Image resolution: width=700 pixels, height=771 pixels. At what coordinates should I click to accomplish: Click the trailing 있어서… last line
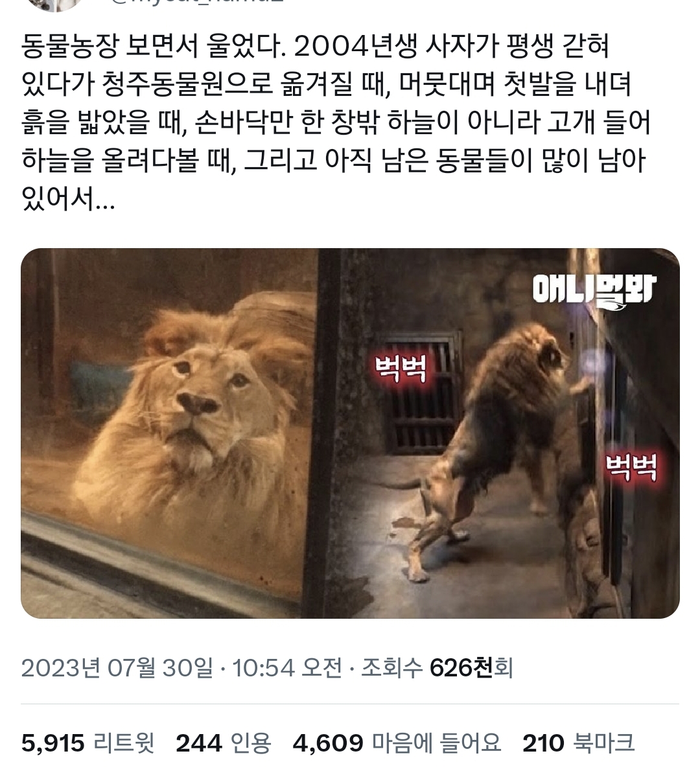(x=68, y=199)
